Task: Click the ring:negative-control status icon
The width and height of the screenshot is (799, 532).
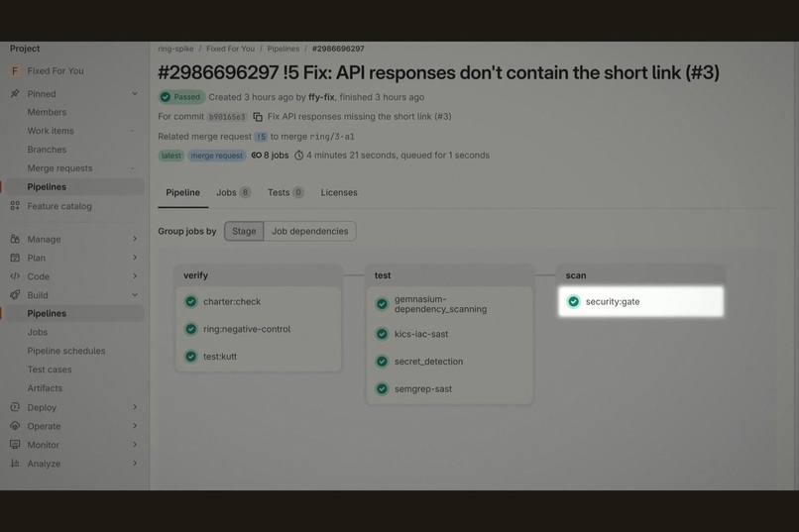Action: [191, 329]
